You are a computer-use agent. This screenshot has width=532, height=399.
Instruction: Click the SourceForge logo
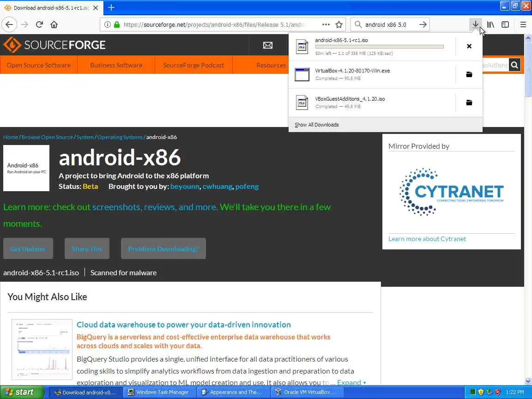54,45
